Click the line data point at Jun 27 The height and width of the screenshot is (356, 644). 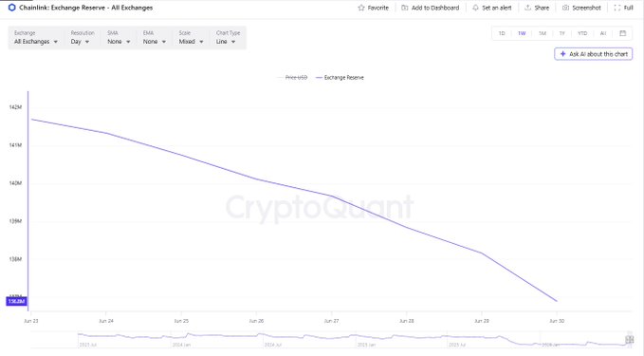tap(331, 196)
